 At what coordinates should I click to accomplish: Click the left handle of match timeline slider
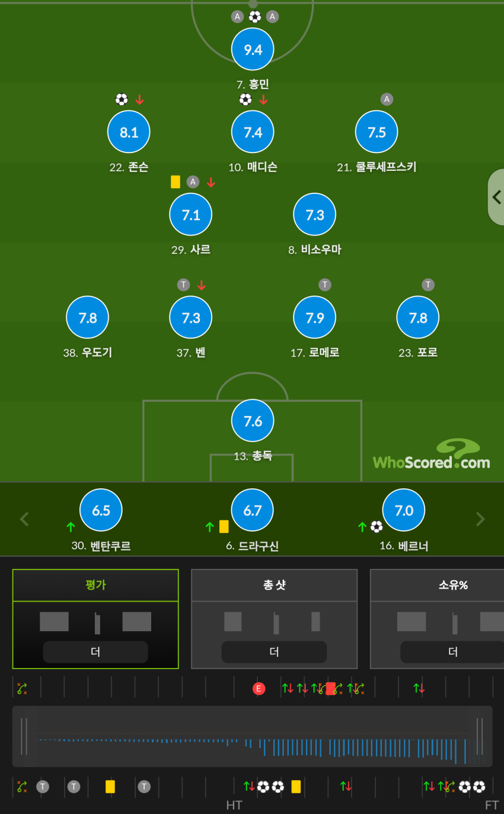point(24,736)
